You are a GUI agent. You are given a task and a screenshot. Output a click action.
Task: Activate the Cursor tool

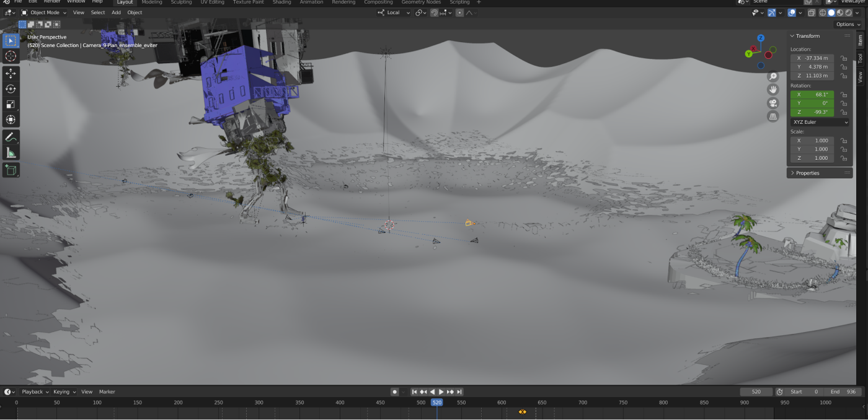(11, 56)
